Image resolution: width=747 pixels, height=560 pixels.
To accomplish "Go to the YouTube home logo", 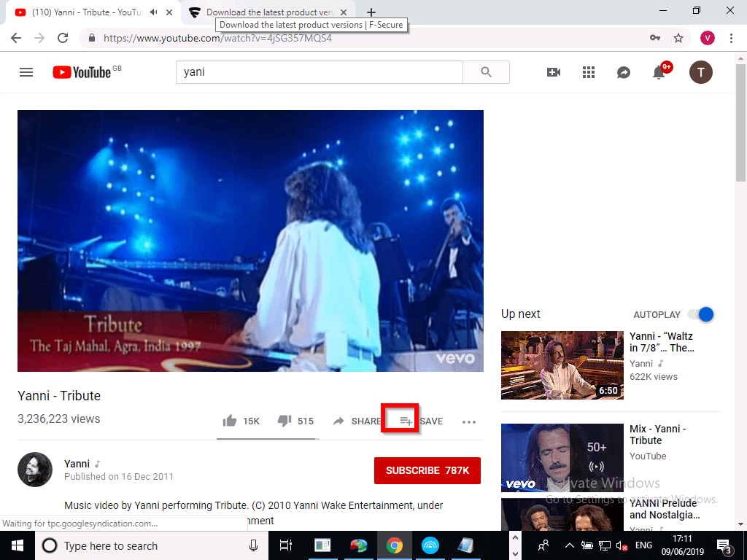I will coord(87,72).
